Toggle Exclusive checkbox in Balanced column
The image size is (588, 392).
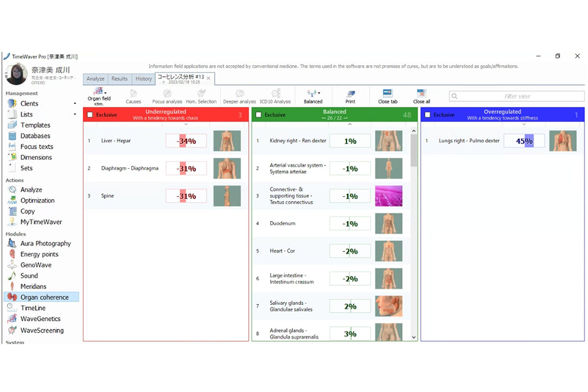[x=259, y=115]
